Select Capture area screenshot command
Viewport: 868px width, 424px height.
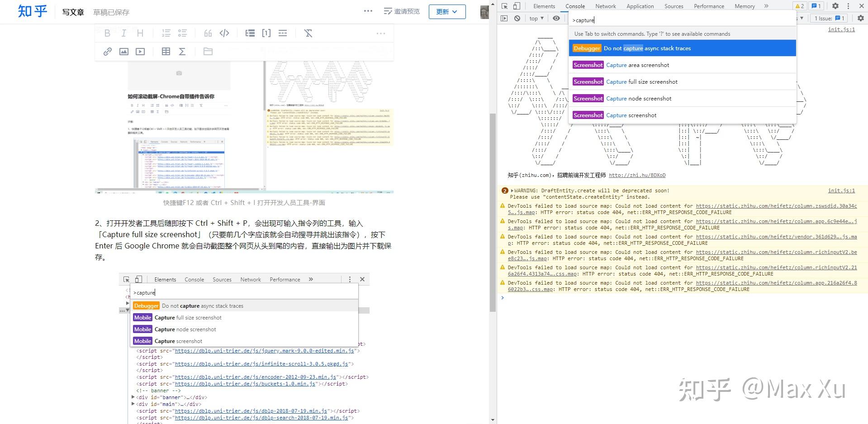682,65
